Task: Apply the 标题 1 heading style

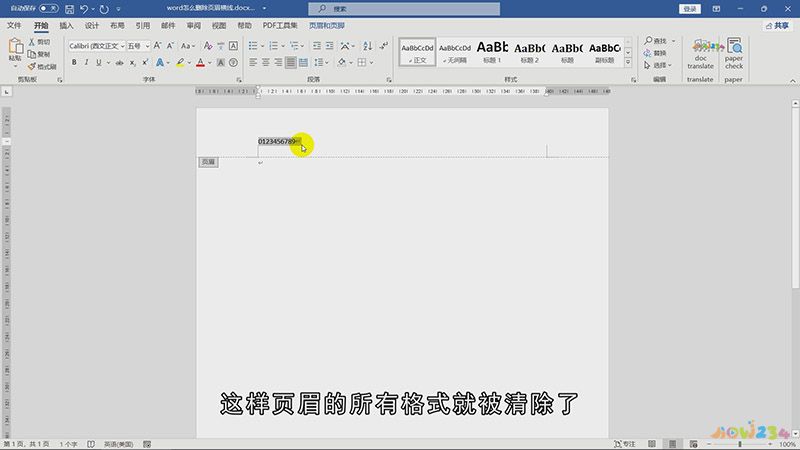Action: pyautogui.click(x=492, y=52)
